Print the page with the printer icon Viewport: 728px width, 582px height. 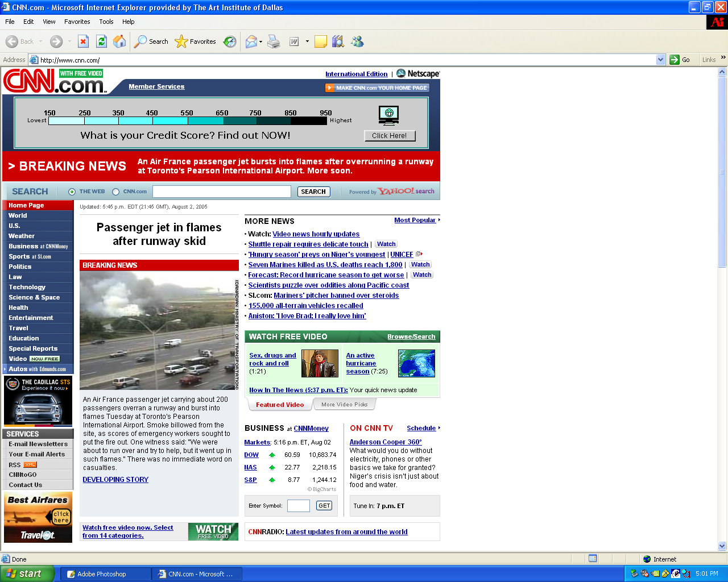pos(274,41)
